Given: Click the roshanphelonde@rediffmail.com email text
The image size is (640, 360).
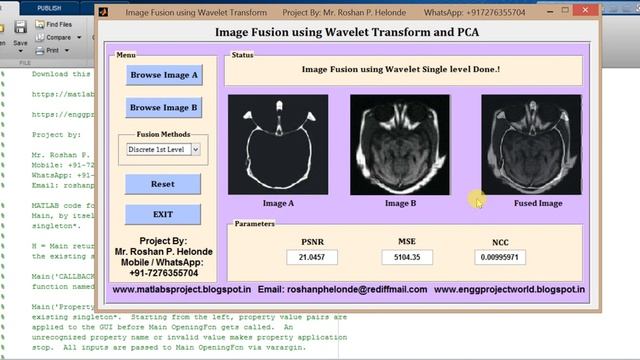Looking at the screenshot, I should tap(357, 289).
